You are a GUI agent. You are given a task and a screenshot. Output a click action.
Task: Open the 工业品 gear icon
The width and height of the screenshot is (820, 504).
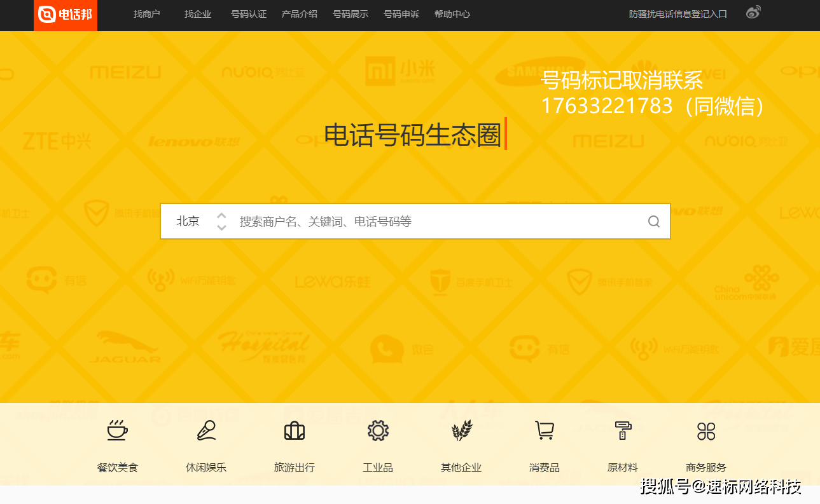[378, 431]
